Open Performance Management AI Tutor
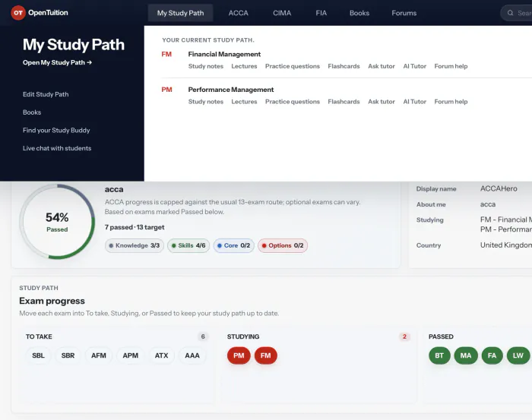This screenshot has width=532, height=420. [415, 101]
